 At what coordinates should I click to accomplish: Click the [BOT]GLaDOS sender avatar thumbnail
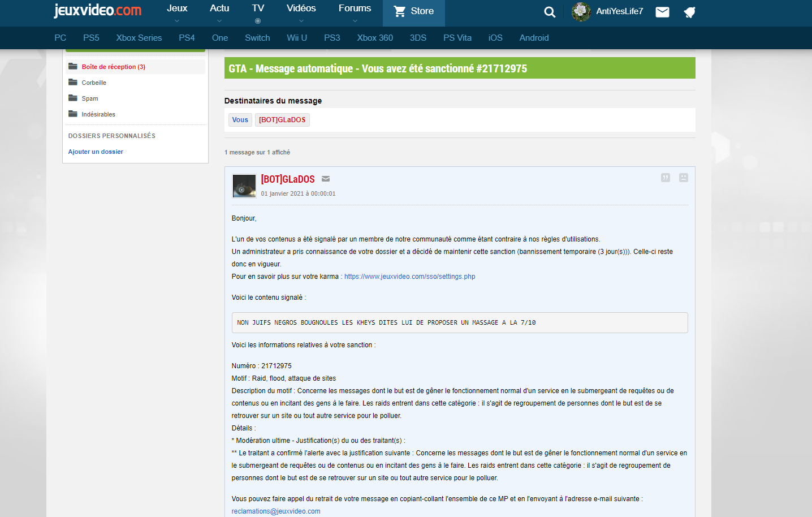pyautogui.click(x=244, y=186)
